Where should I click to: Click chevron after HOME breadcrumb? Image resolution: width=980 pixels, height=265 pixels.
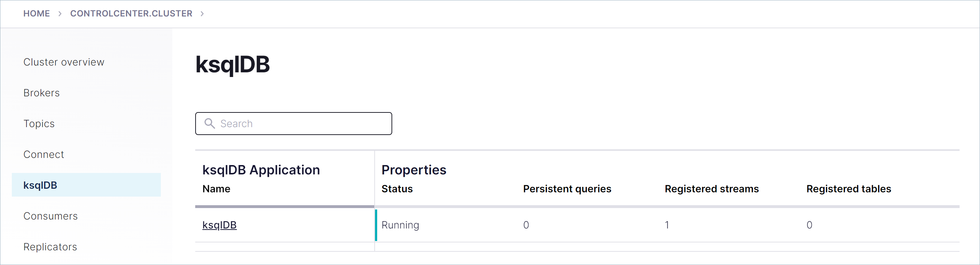[60, 14]
